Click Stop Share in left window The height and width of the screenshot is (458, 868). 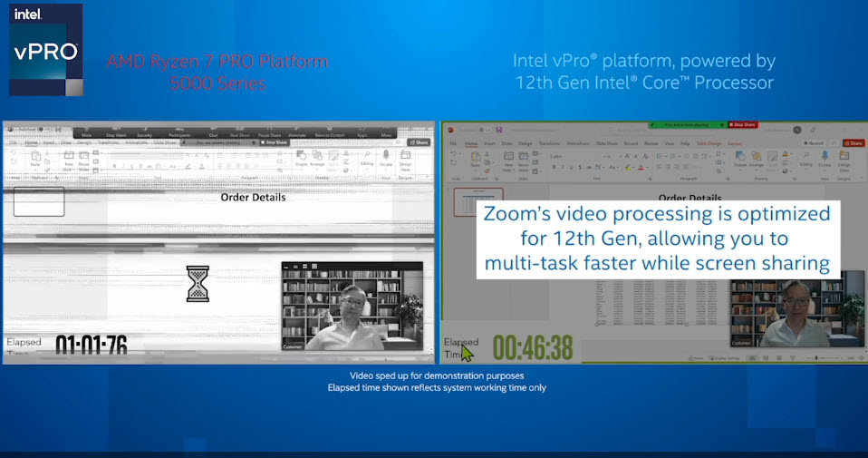click(x=275, y=142)
